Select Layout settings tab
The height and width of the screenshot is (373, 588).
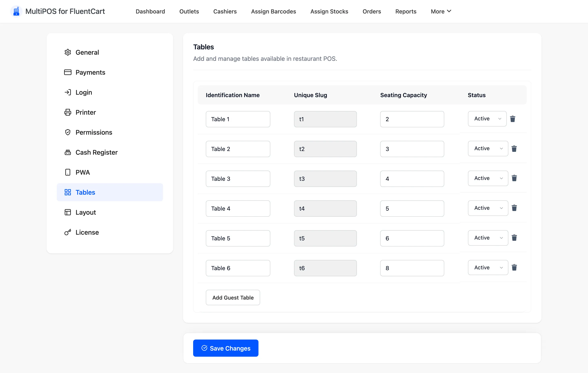coord(110,212)
